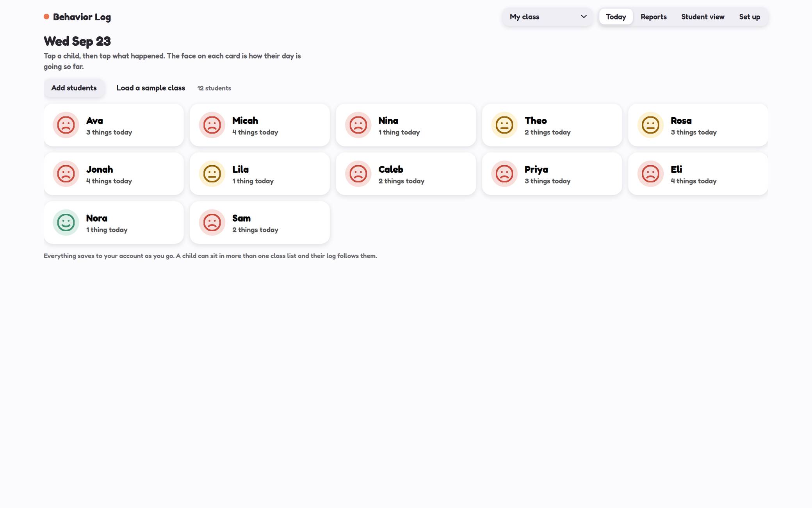
Task: Select Eli's "4 things today" text
Action: click(693, 181)
